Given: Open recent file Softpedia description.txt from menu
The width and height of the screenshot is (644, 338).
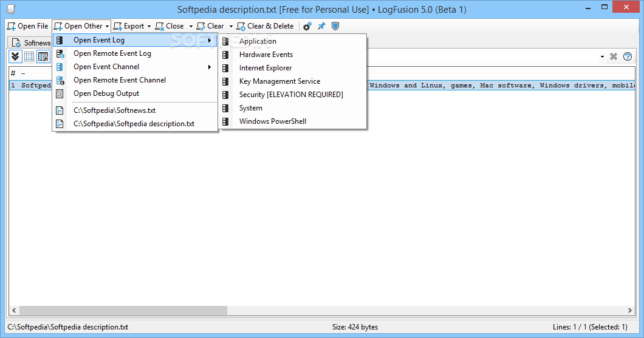Looking at the screenshot, I should coord(135,124).
